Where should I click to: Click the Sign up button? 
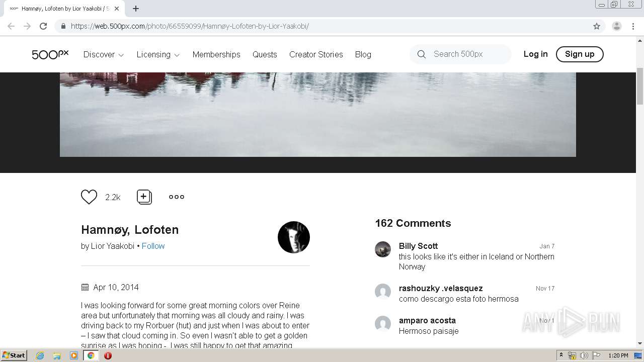(580, 54)
